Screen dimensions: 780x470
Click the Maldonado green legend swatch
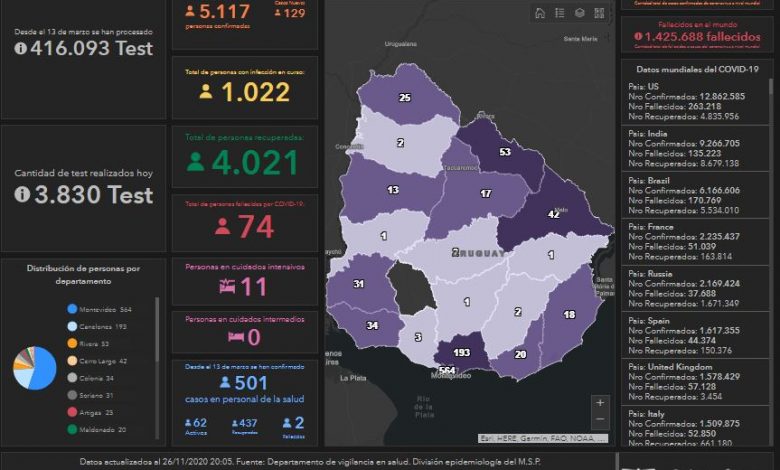pyautogui.click(x=73, y=430)
